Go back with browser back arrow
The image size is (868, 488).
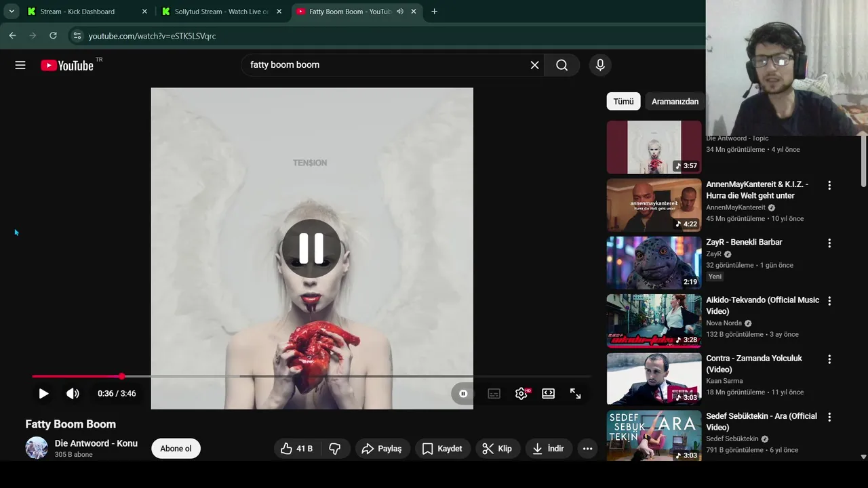coord(12,35)
